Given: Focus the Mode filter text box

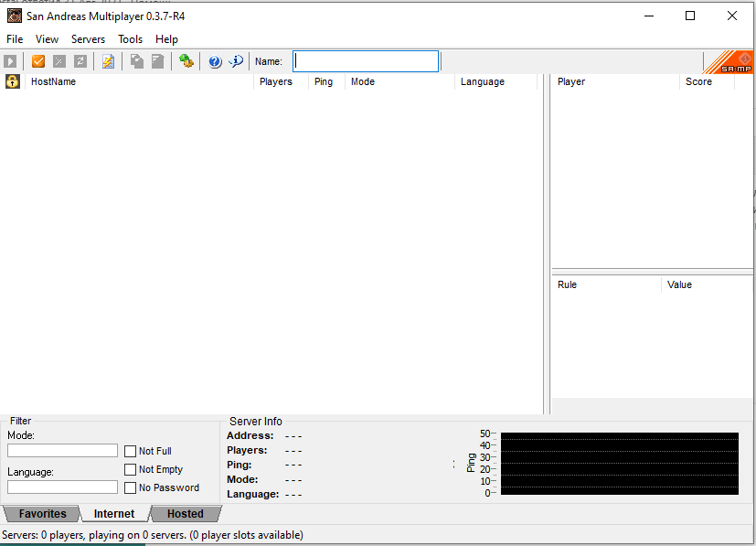Looking at the screenshot, I should point(62,451).
